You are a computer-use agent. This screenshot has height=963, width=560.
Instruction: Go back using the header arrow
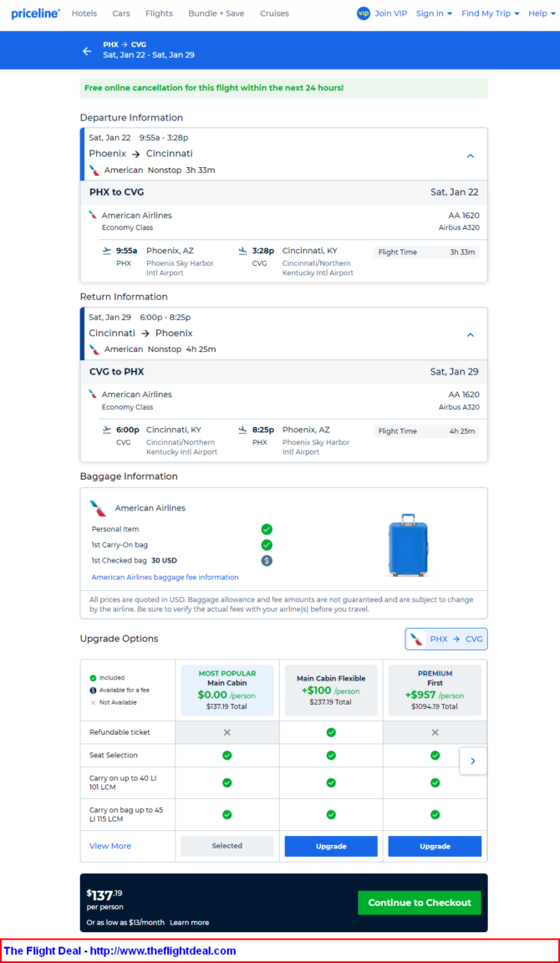(x=87, y=51)
